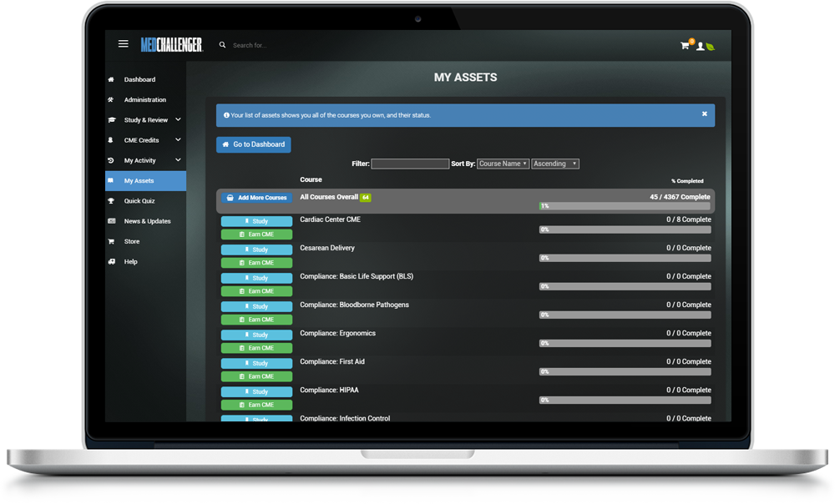The image size is (835, 504).
Task: Click the CME Credits badge icon
Action: click(111, 140)
